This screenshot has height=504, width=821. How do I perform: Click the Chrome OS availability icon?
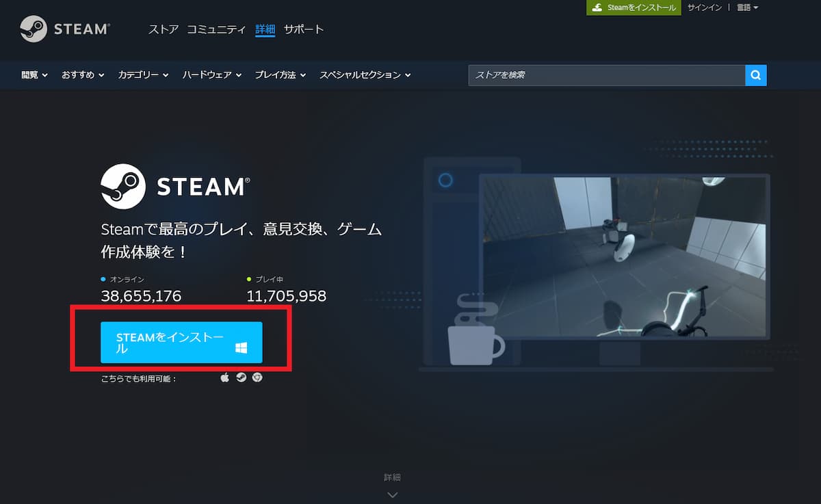point(257,377)
